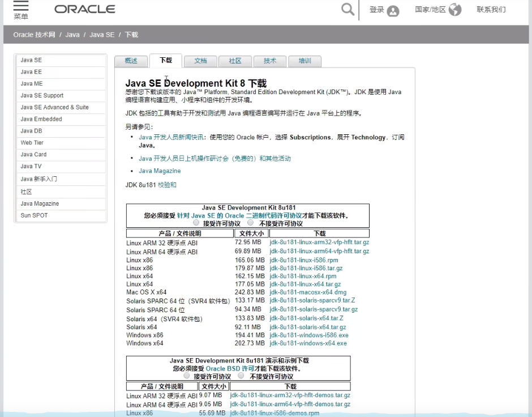The image size is (532, 417).
Task: Open Java EE in sidebar
Action: [x=61, y=72]
